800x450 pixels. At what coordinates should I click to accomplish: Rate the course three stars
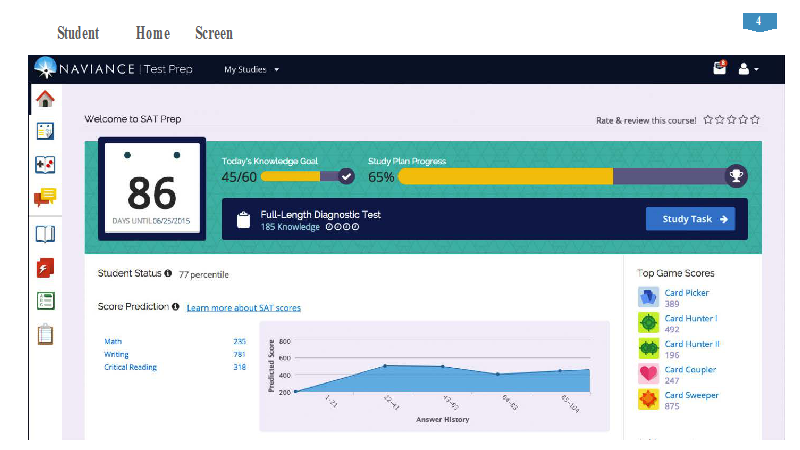click(x=732, y=120)
